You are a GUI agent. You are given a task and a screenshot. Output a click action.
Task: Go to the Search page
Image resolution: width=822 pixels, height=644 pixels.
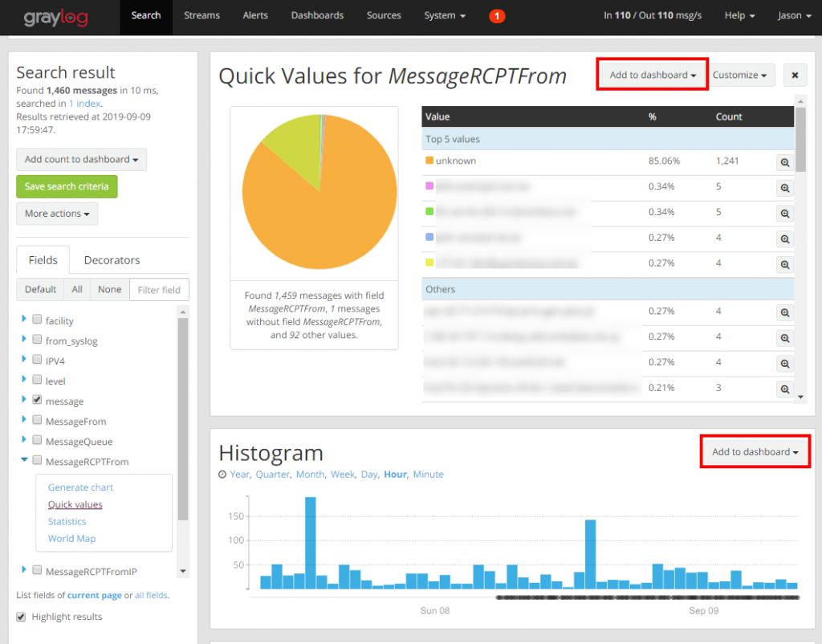click(146, 16)
